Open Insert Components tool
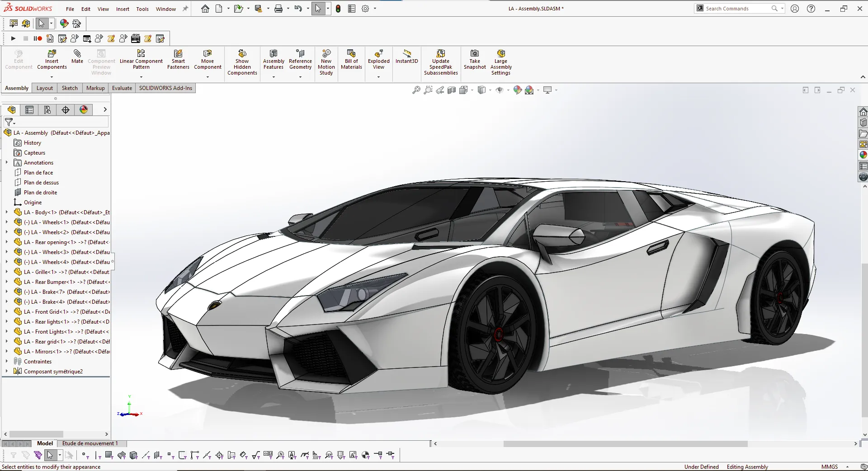This screenshot has height=471, width=868. pos(52,60)
